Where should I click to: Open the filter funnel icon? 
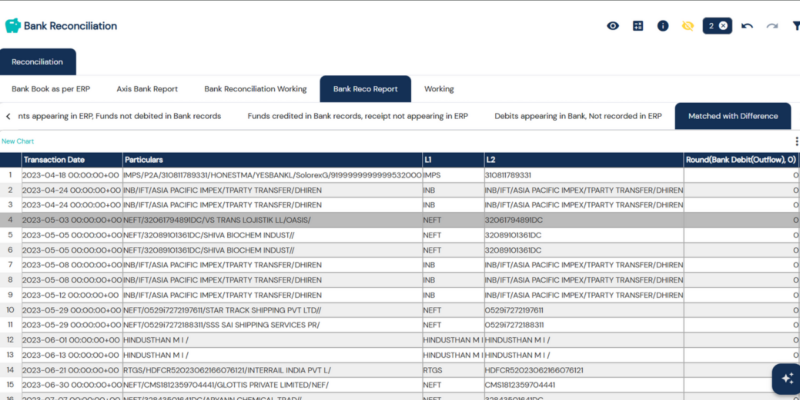(x=795, y=26)
